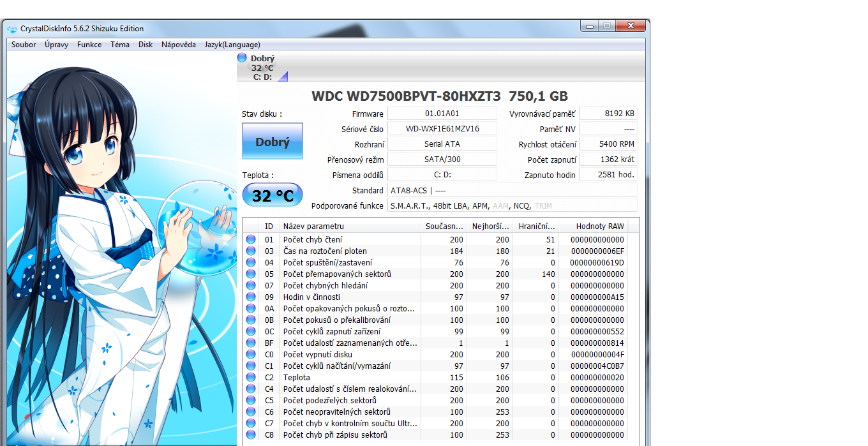Click status orb for Počet cyklů načítání/vymazání
The image size is (868, 446).
point(251,366)
